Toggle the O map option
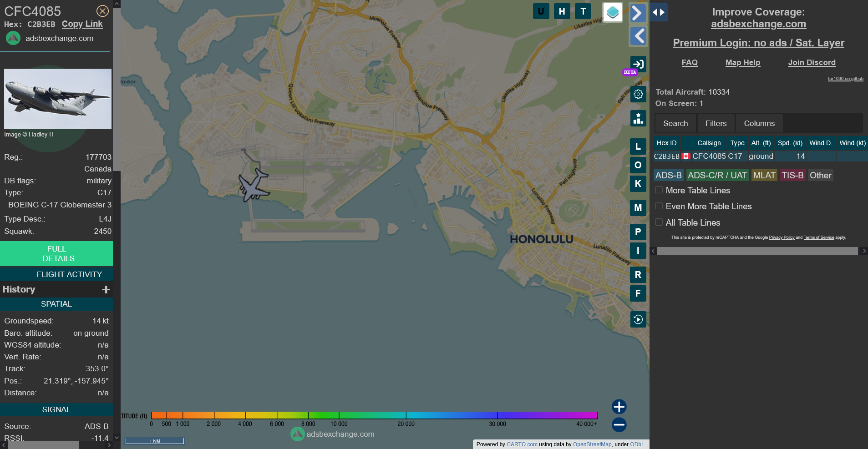 tap(638, 165)
